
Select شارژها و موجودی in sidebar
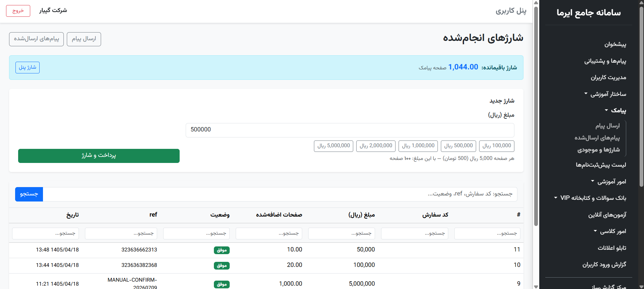point(598,150)
